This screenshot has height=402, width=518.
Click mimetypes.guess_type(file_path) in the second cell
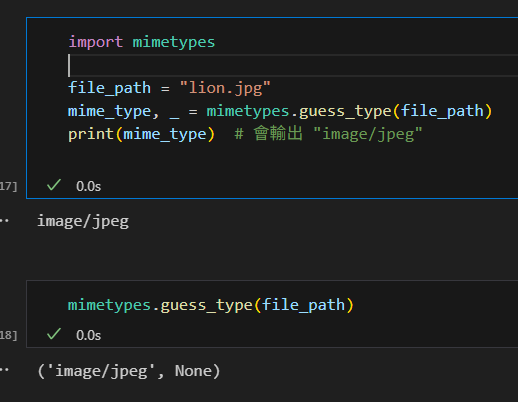click(x=211, y=305)
